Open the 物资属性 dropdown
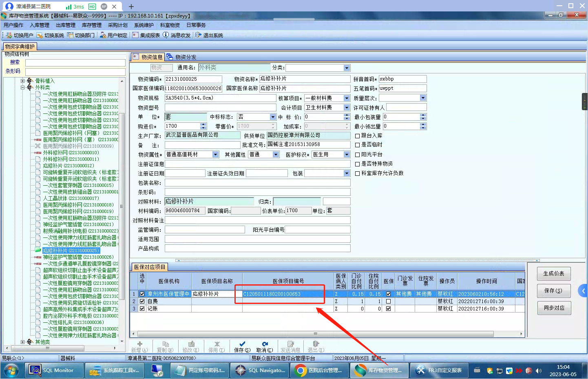 pyautogui.click(x=215, y=155)
